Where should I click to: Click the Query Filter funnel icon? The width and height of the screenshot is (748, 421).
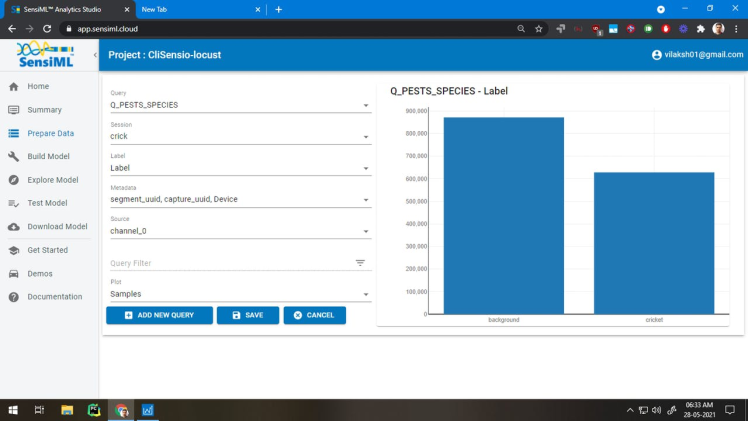(x=360, y=263)
